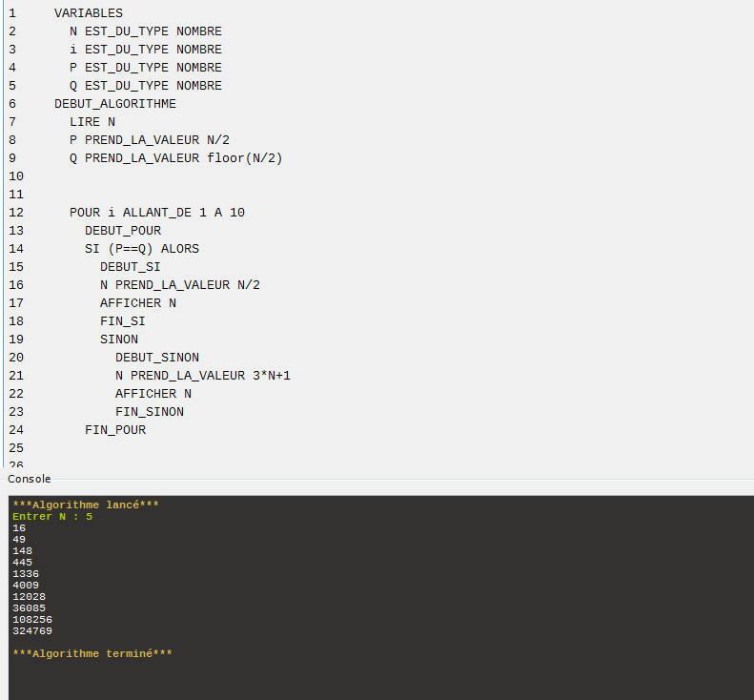This screenshot has height=700, width=754.
Task: Click the 'Q EST_DU_TYPE NOMBRE' declaration line
Action: pyautogui.click(x=145, y=86)
